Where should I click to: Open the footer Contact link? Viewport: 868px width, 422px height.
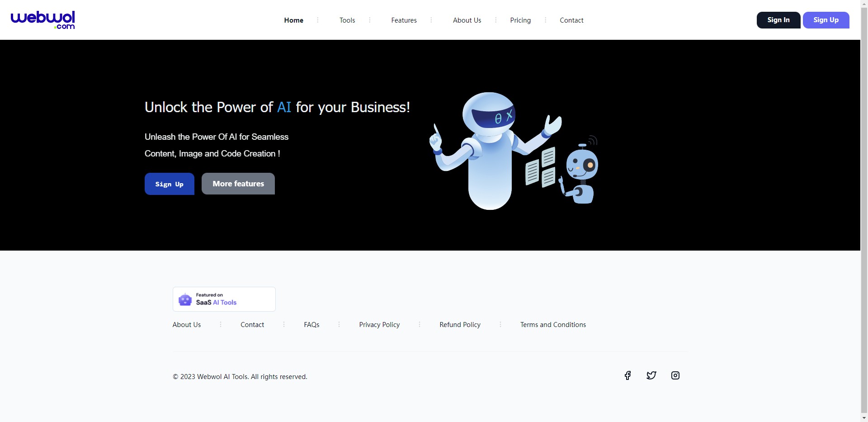coord(252,325)
